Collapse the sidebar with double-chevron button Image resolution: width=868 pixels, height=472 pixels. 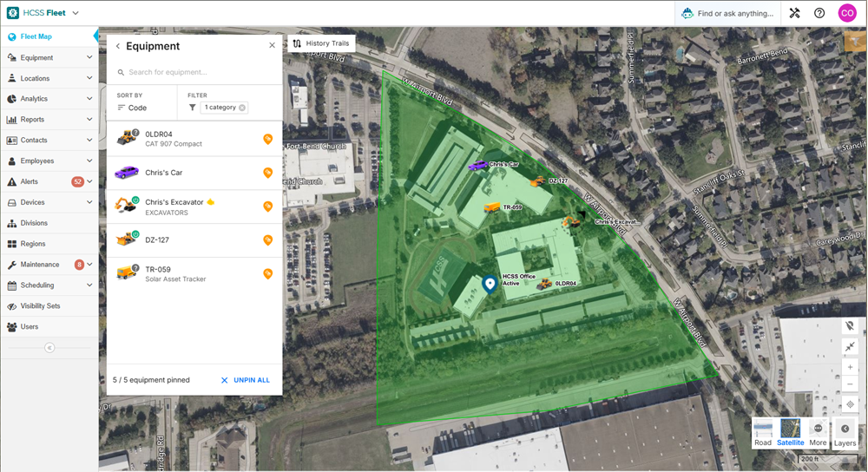49,348
